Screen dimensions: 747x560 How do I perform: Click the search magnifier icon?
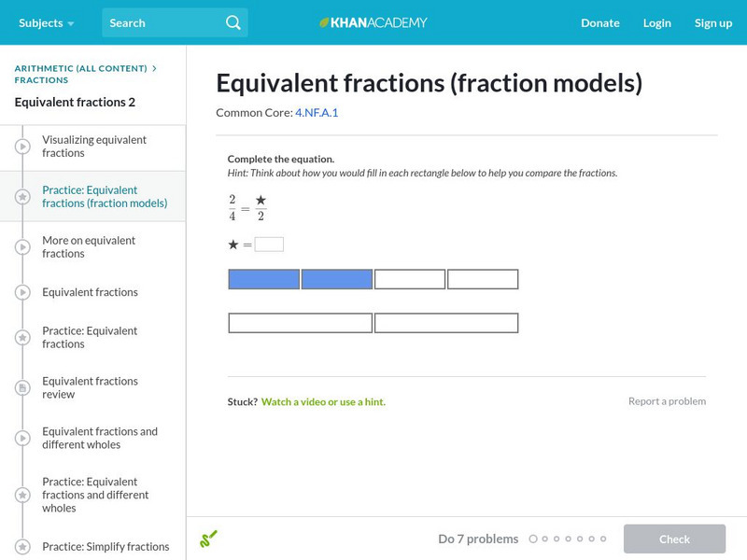233,22
